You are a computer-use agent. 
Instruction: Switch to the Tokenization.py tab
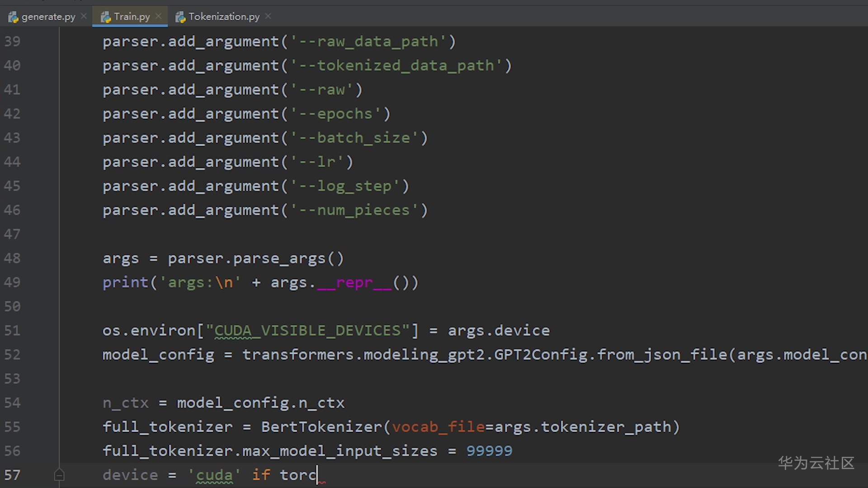coord(224,17)
